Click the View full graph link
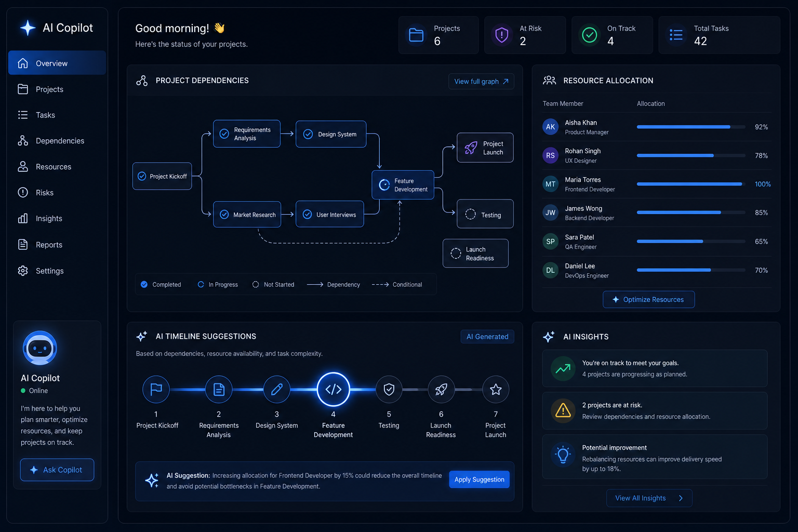This screenshot has width=798, height=532. tap(481, 81)
